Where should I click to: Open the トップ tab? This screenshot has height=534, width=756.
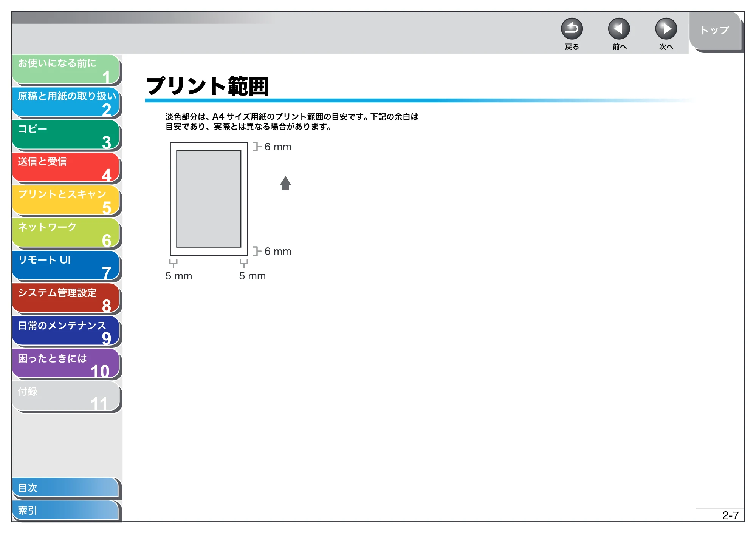pyautogui.click(x=714, y=30)
